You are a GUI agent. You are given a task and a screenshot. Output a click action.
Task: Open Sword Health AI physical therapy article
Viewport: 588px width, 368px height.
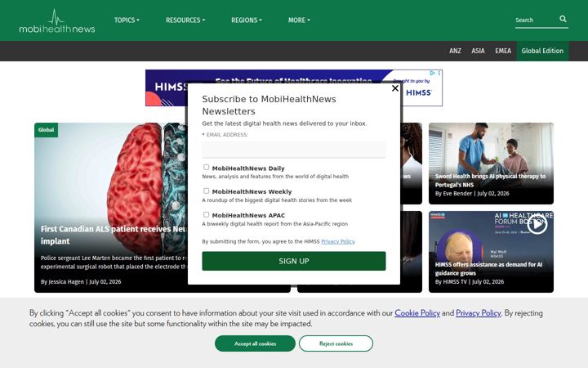[490, 180]
